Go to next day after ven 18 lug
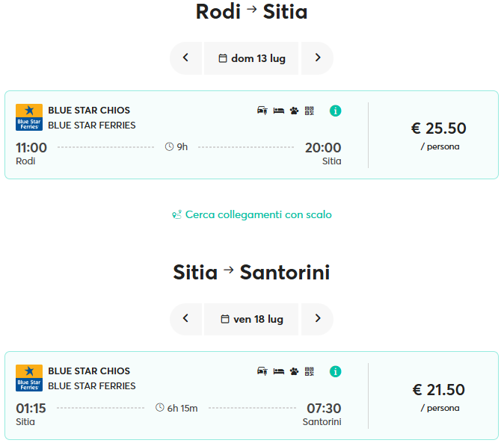504x443 pixels. 317,319
